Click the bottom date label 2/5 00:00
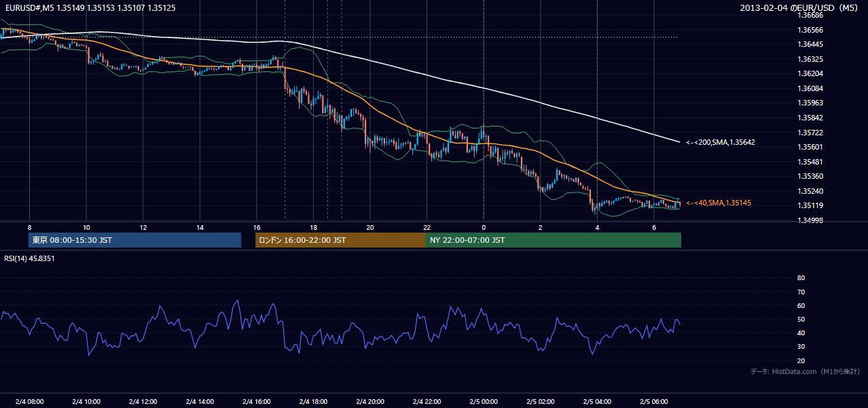The width and height of the screenshot is (868, 408). pos(483,402)
